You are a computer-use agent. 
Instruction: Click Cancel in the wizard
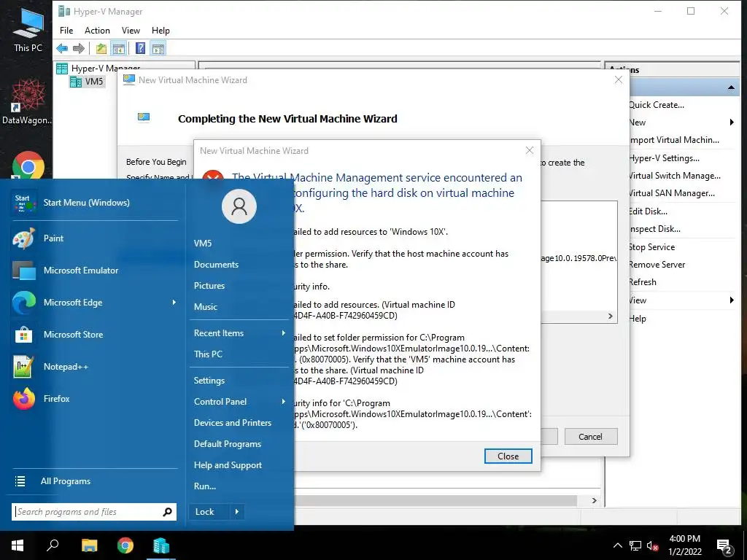coord(591,437)
